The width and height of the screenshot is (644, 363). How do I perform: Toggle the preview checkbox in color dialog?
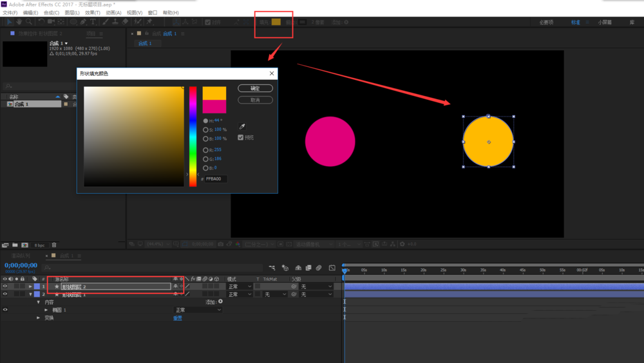click(x=241, y=138)
